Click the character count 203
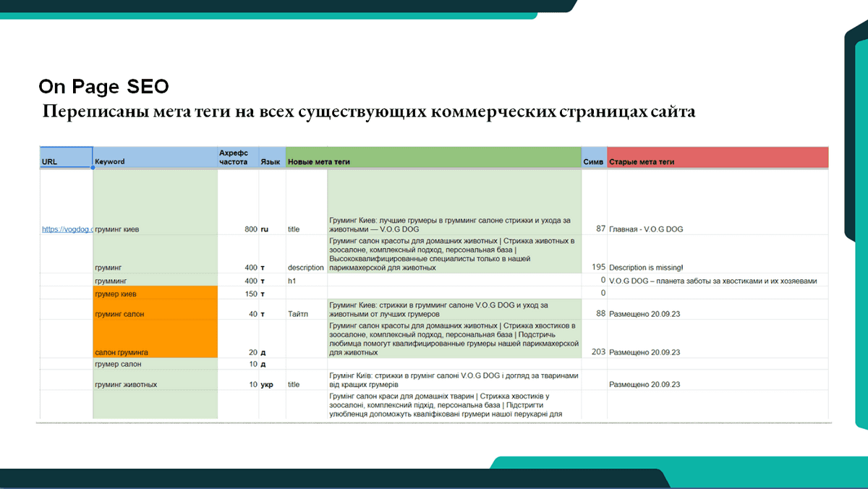The height and width of the screenshot is (489, 868). (598, 352)
